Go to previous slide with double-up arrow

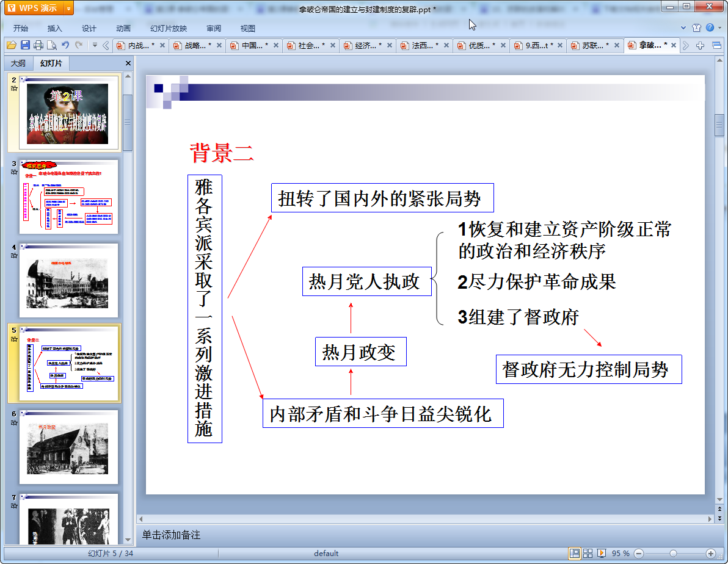point(719,509)
